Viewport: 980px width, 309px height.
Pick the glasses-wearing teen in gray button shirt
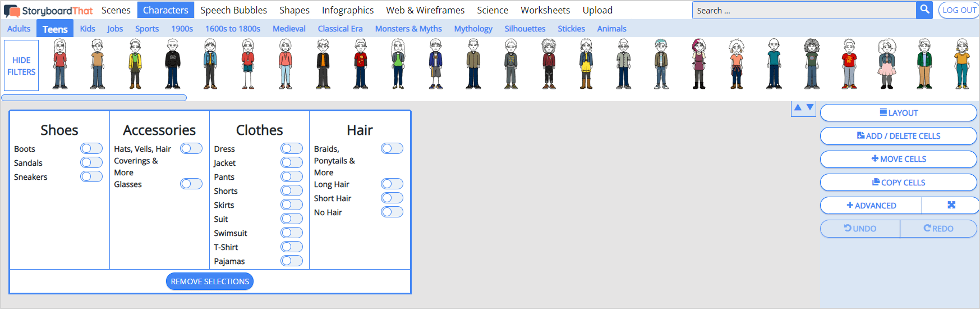[624, 64]
